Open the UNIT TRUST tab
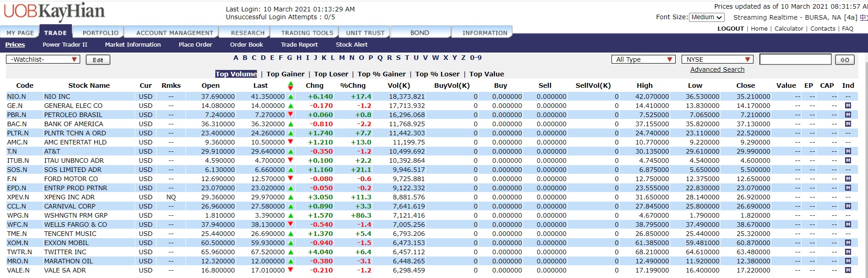This screenshot has width=868, height=278. [x=365, y=33]
